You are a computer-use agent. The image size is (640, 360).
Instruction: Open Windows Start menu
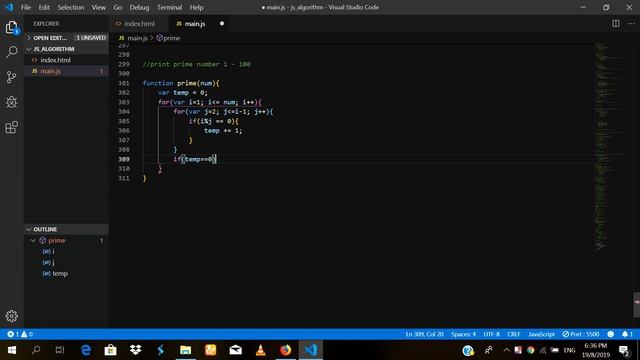click(11, 350)
